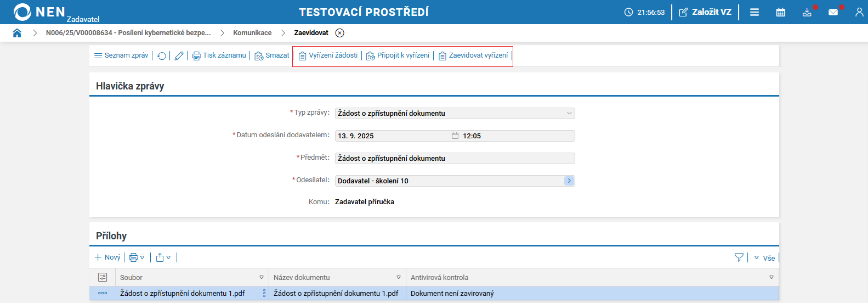Go to the home page icon
868x303 pixels.
click(17, 33)
